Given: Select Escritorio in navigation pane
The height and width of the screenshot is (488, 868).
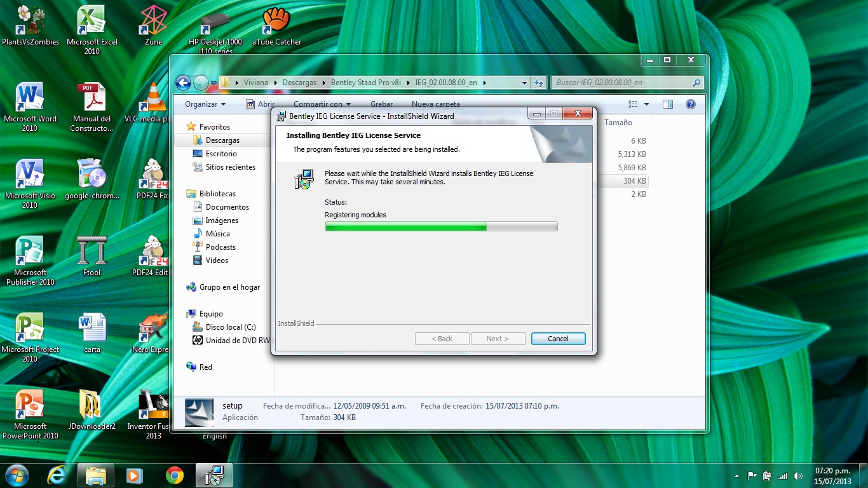Looking at the screenshot, I should [x=221, y=154].
